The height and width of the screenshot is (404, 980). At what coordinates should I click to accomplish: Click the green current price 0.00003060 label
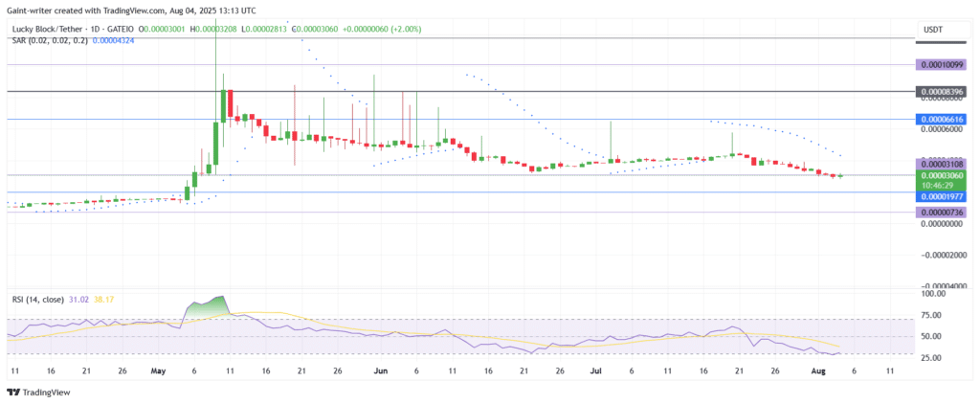[x=941, y=176]
